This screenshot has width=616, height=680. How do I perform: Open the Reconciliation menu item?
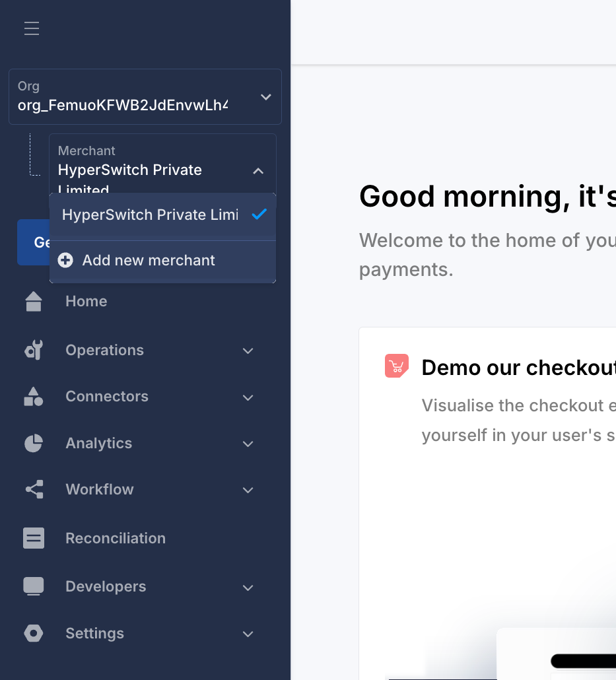116,538
